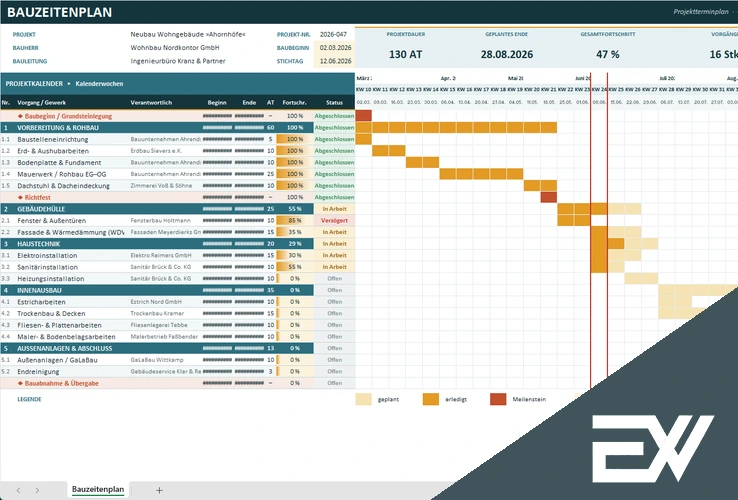Click the Fortschr. column header
This screenshot has height=500, width=738.
[294, 103]
